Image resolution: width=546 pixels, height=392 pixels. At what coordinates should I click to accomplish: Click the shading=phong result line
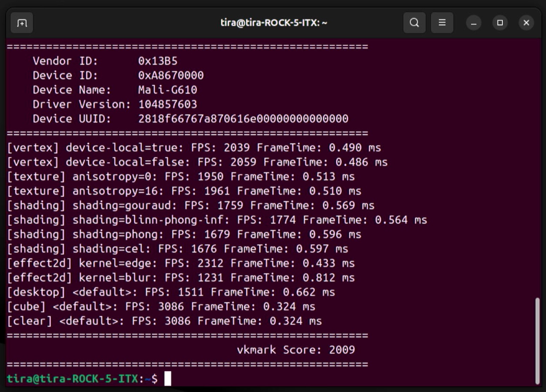pos(184,235)
